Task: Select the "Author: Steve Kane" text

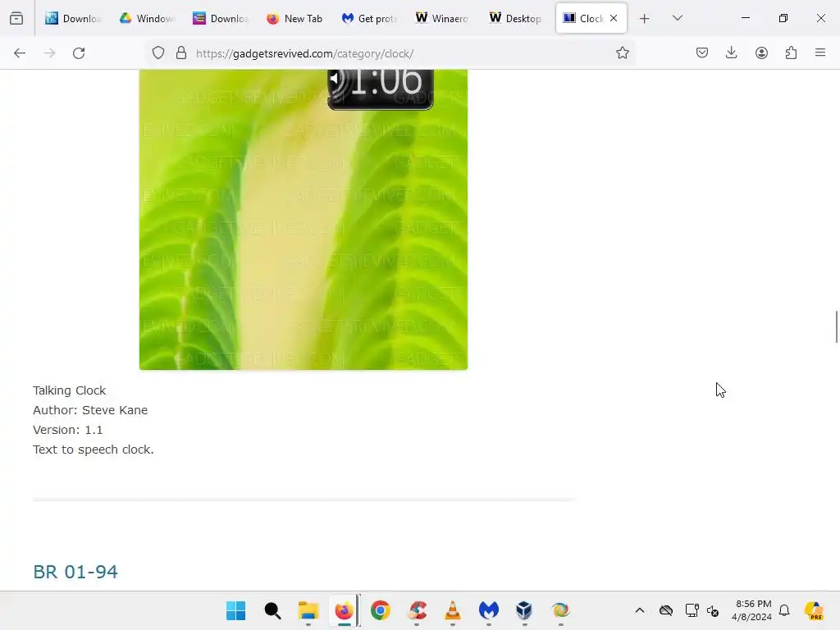Action: tap(90, 410)
